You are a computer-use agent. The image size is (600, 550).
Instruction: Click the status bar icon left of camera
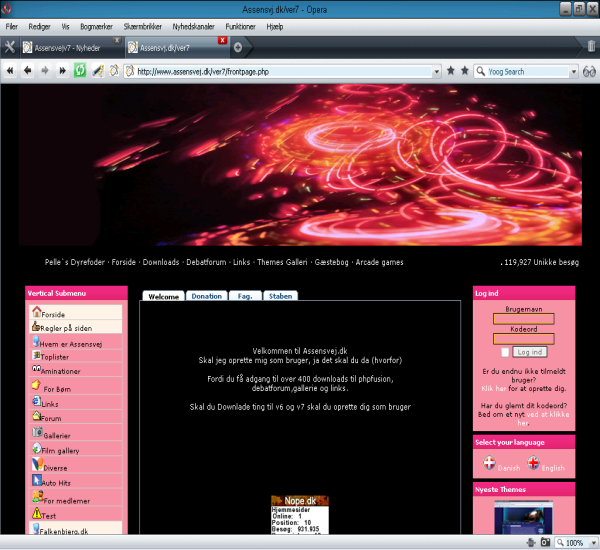point(531,542)
